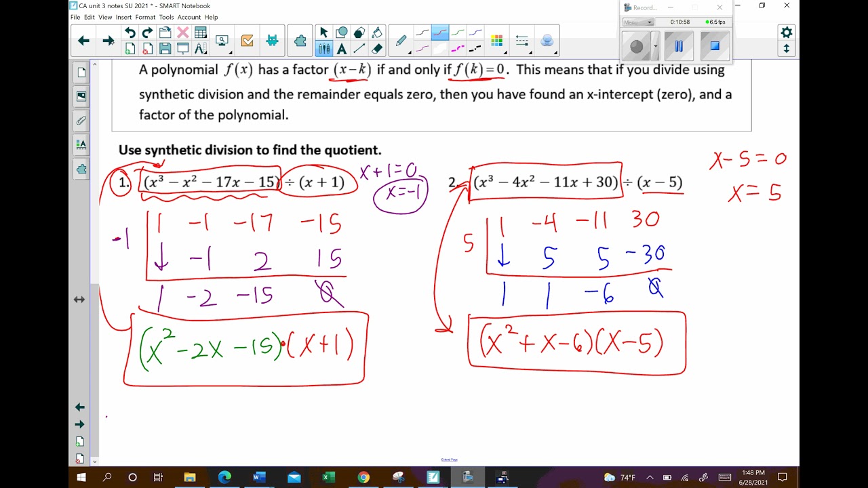
Task: Go to the next page in the bottom sidebar
Action: (79, 424)
